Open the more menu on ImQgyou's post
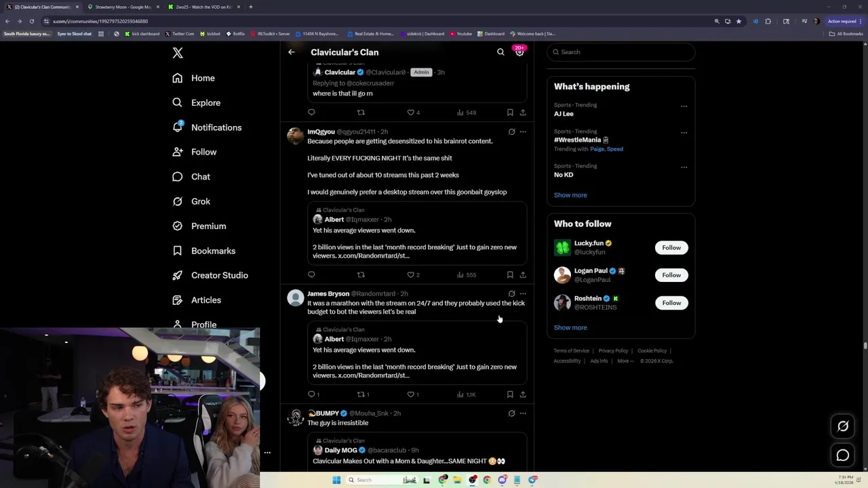 (x=523, y=131)
